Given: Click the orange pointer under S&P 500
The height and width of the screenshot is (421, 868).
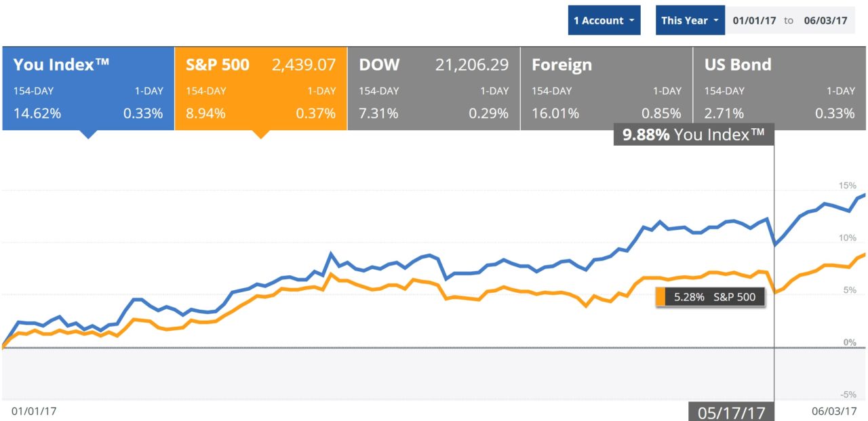Looking at the screenshot, I should pos(260,134).
